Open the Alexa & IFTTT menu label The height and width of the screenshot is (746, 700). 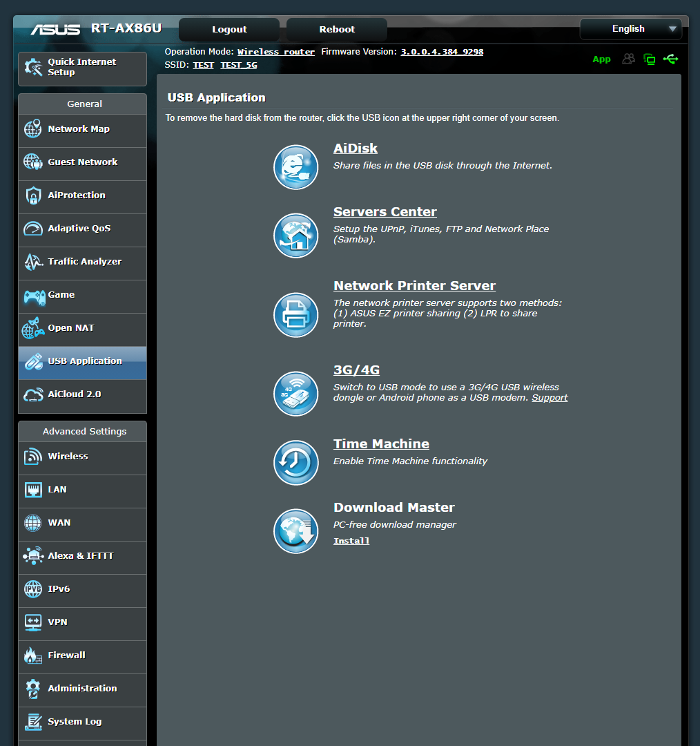(81, 555)
